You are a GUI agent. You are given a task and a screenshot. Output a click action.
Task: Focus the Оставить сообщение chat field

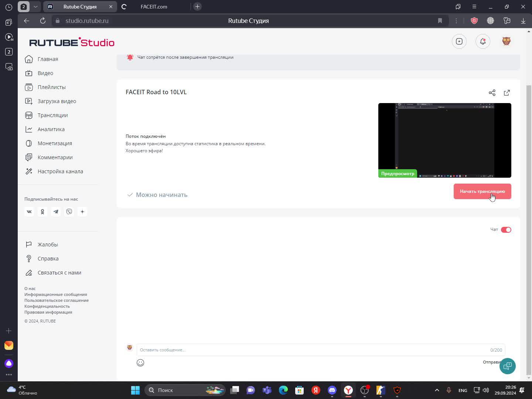[321, 350]
